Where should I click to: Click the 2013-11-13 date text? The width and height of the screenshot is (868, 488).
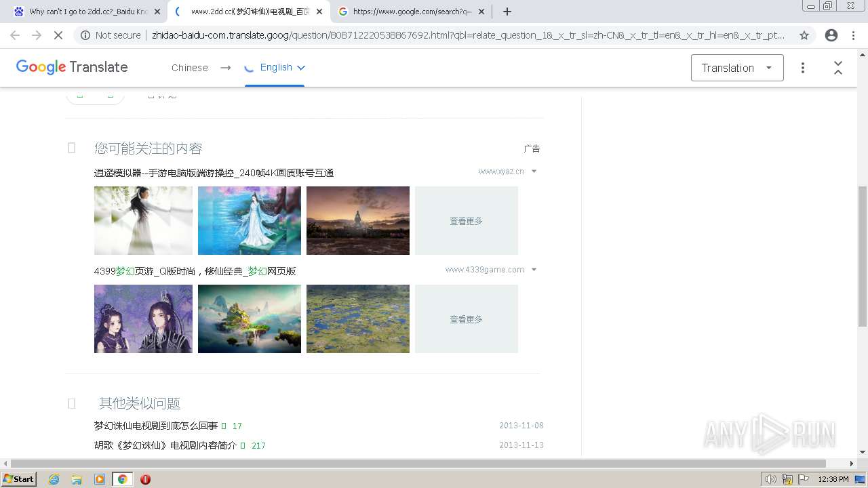[521, 445]
